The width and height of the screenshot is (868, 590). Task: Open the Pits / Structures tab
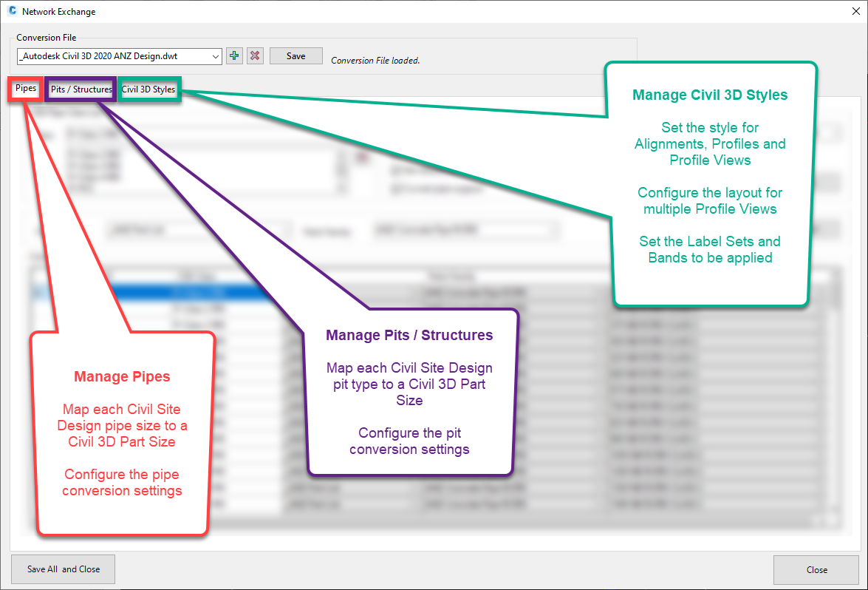click(x=81, y=89)
